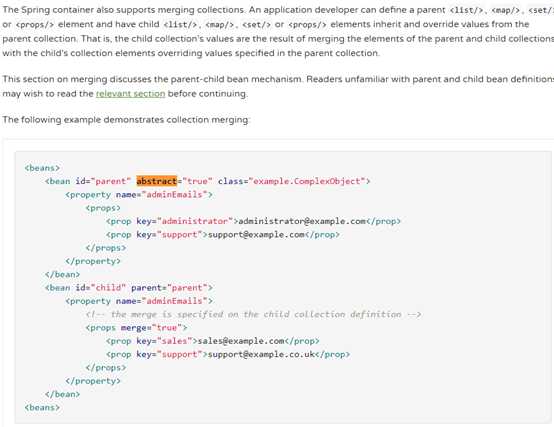
Task: Click the "example.ComplexObject" class value
Action: (307, 181)
